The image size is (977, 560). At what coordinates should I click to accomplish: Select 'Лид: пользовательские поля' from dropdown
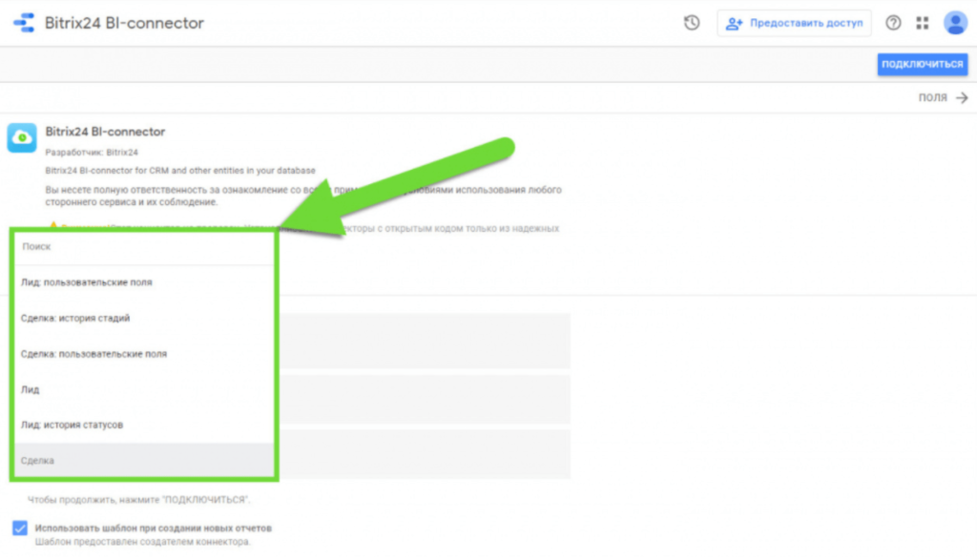point(87,282)
